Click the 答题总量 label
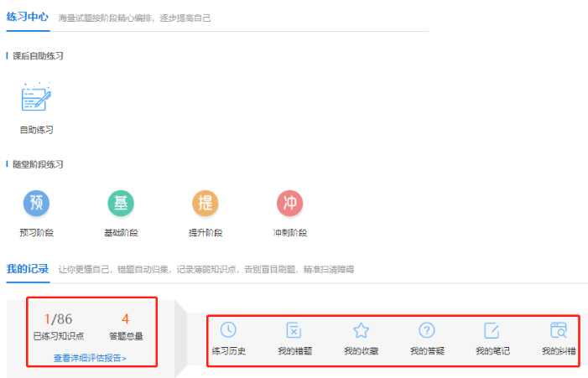The image size is (588, 378). pyautogui.click(x=126, y=336)
